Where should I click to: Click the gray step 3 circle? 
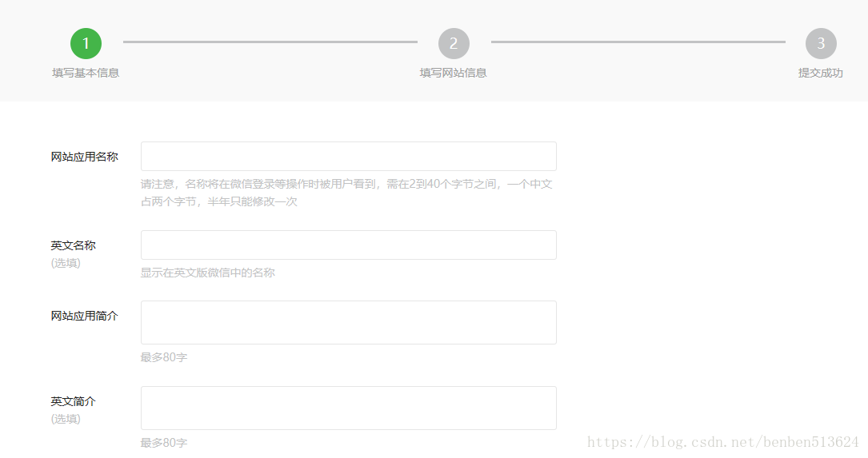point(821,44)
